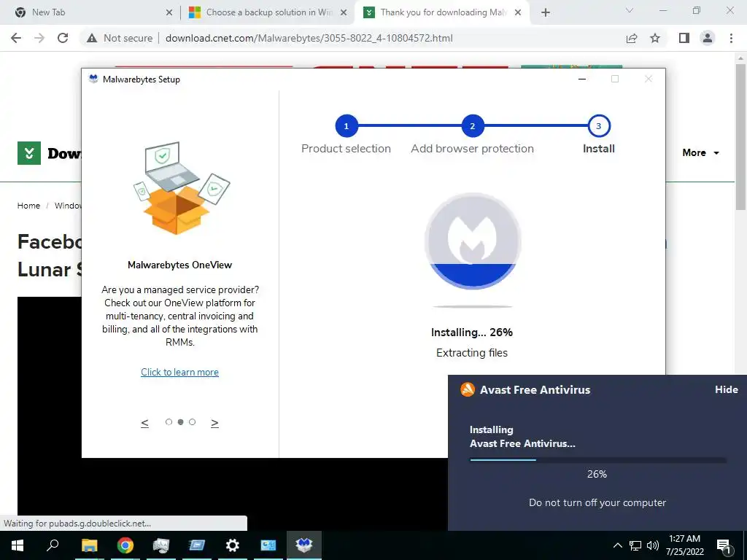Screen dimensions: 747x560
Task: Click step 2 Add browser protection circle
Action: (473, 126)
